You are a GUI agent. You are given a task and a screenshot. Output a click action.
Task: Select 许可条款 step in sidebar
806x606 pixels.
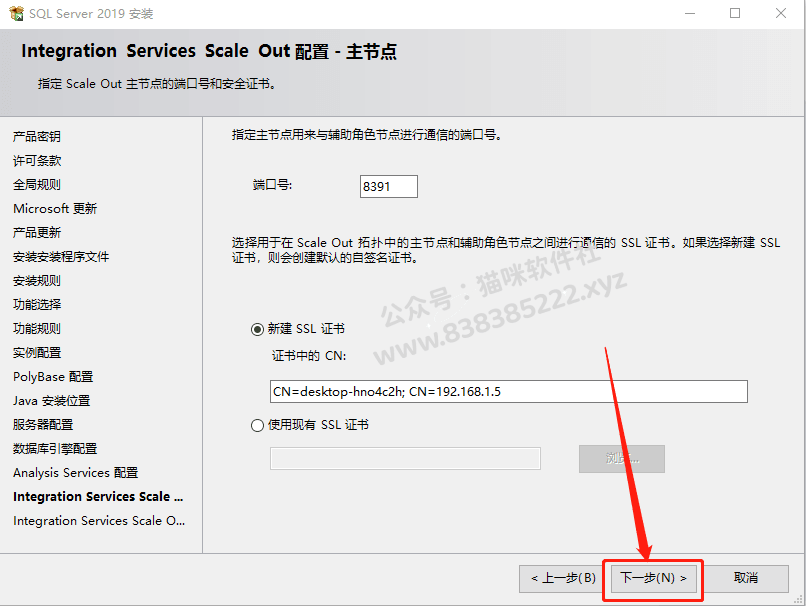click(x=37, y=161)
